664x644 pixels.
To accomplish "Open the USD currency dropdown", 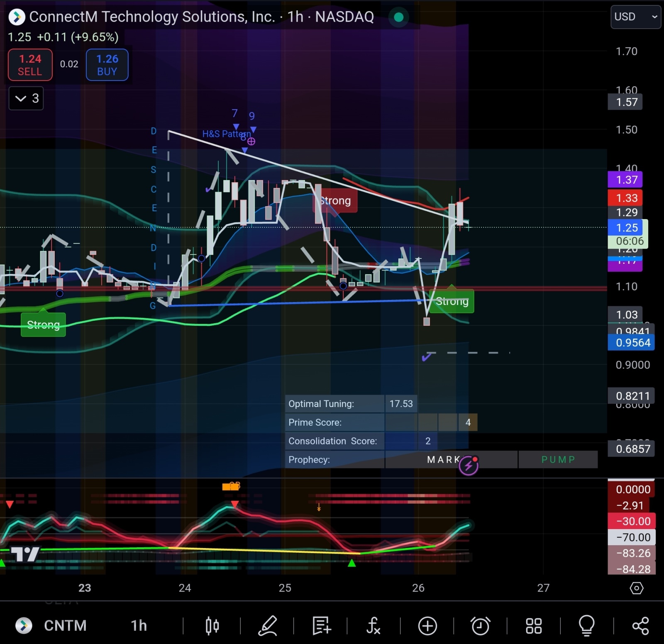I will tap(635, 17).
